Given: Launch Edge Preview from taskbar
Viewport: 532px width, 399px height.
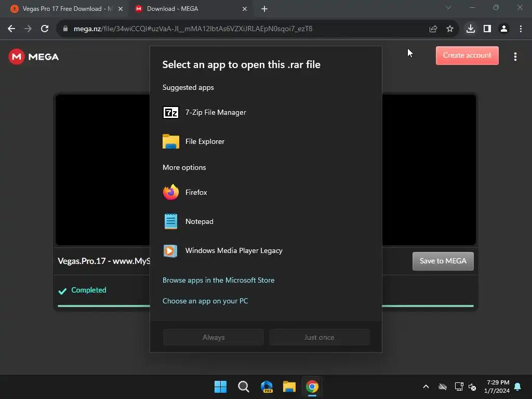Looking at the screenshot, I should coord(267,387).
